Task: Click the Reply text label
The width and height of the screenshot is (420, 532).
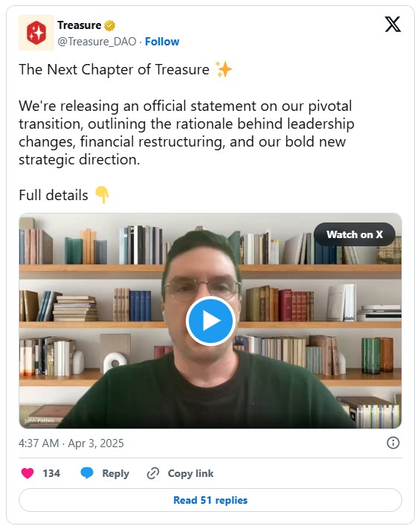Action: coord(116,473)
